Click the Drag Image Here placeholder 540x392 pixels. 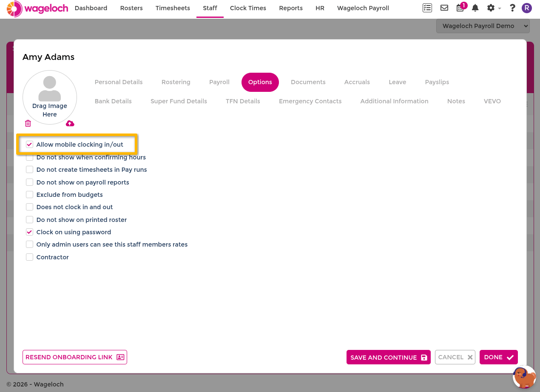point(50,97)
